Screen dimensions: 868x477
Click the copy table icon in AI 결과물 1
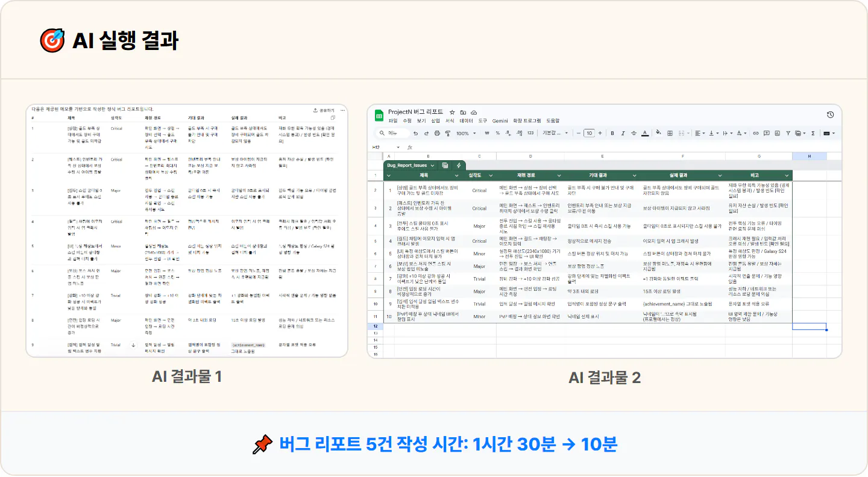pyautogui.click(x=333, y=118)
